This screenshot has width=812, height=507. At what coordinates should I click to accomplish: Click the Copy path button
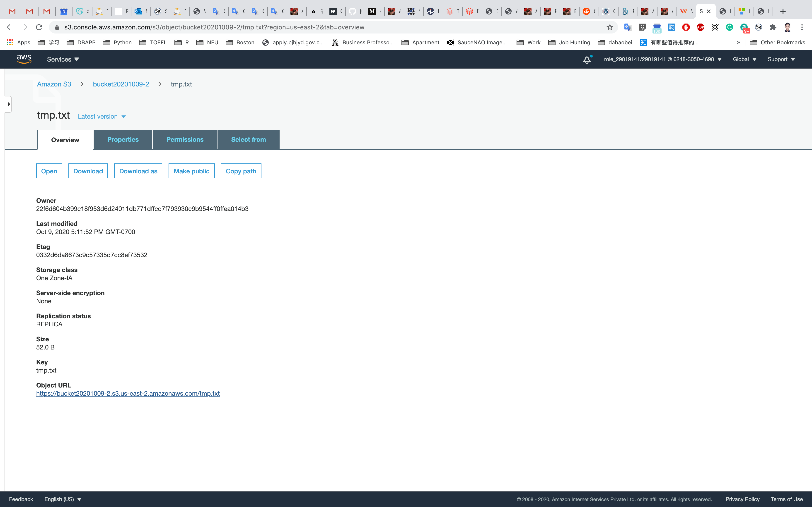point(241,171)
